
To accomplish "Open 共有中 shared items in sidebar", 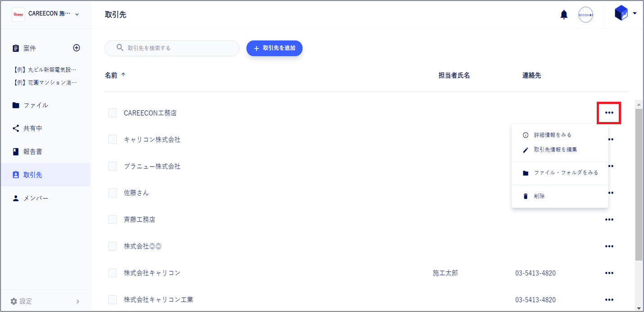I will pos(32,128).
